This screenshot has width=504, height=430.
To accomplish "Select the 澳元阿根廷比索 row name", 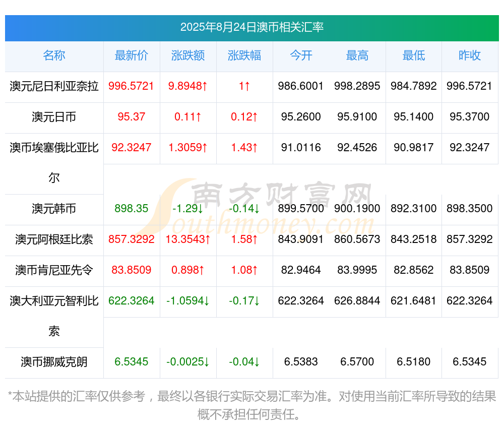I will 54,239.
